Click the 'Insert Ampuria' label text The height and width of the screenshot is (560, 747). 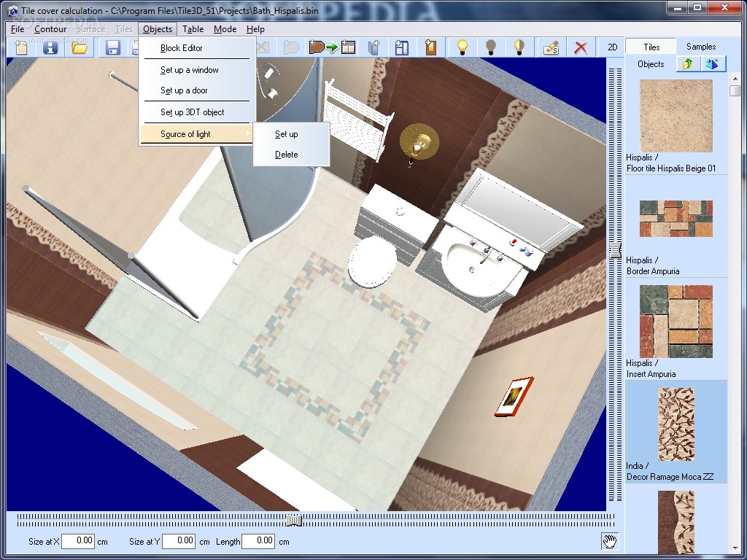tap(651, 374)
